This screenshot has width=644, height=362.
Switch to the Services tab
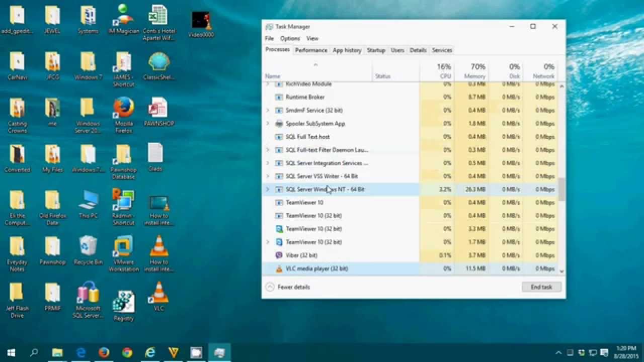coord(442,50)
